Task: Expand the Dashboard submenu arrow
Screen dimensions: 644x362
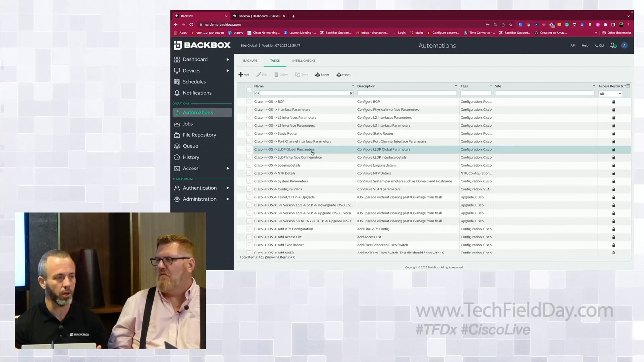Action: (228, 59)
